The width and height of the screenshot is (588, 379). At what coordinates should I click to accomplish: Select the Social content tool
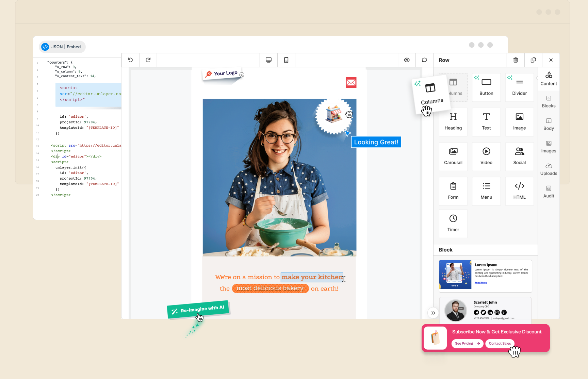click(x=519, y=156)
